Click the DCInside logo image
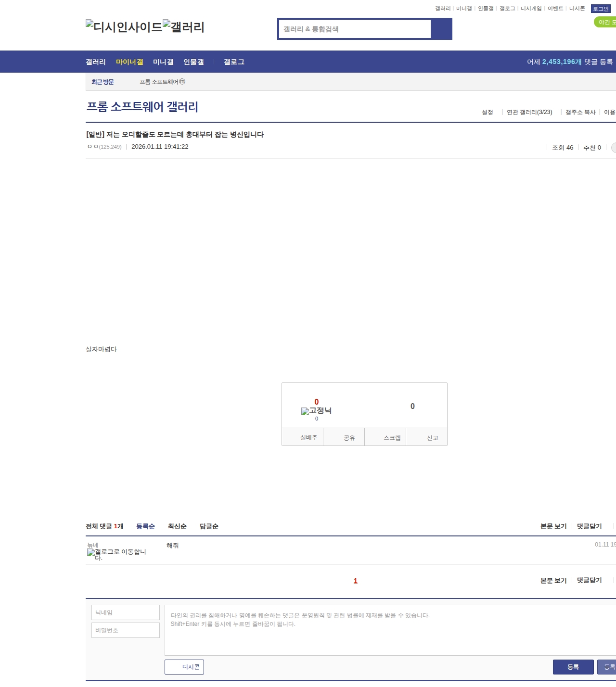This screenshot has width=616, height=687. point(124,26)
